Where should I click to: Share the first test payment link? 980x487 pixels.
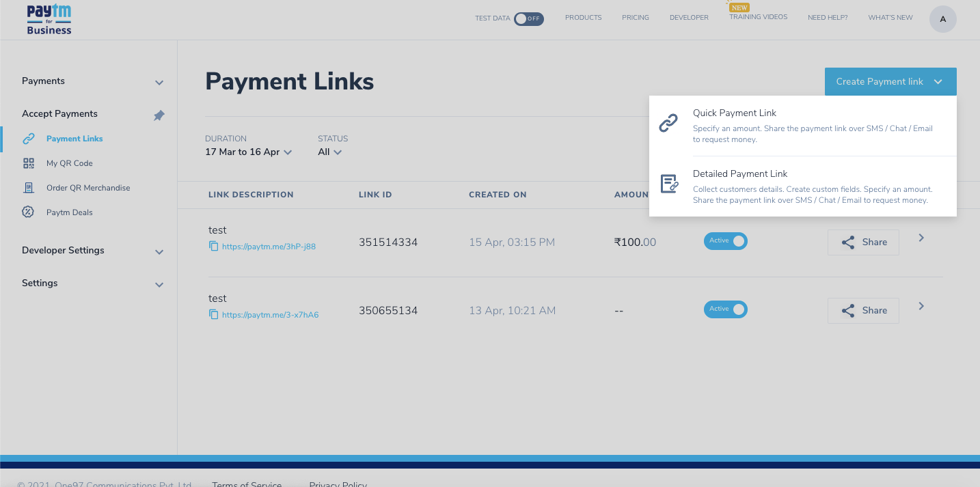(x=863, y=242)
